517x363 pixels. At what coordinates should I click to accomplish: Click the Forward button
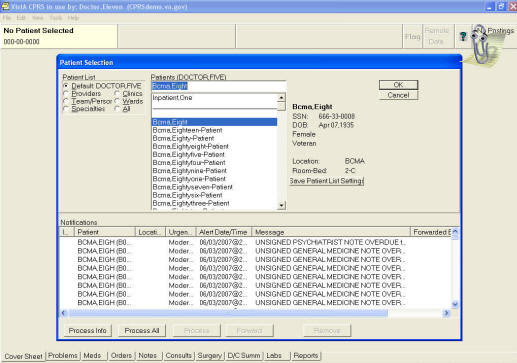[x=249, y=331]
